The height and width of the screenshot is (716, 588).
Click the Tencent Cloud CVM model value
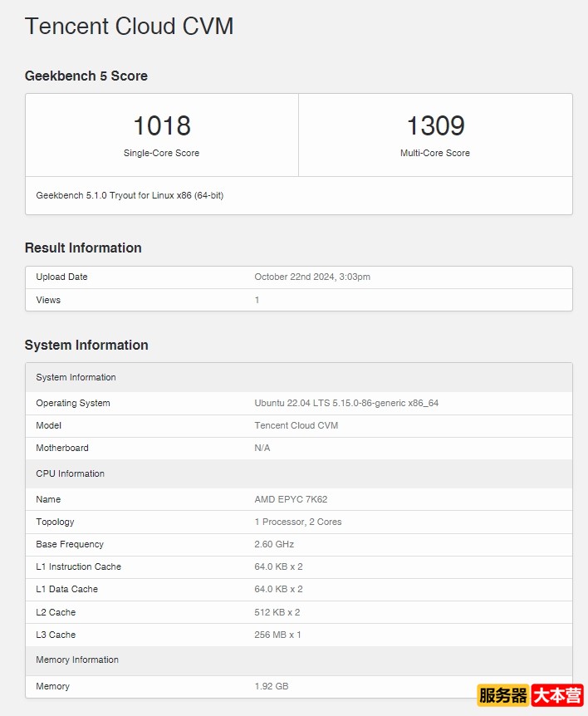296,425
